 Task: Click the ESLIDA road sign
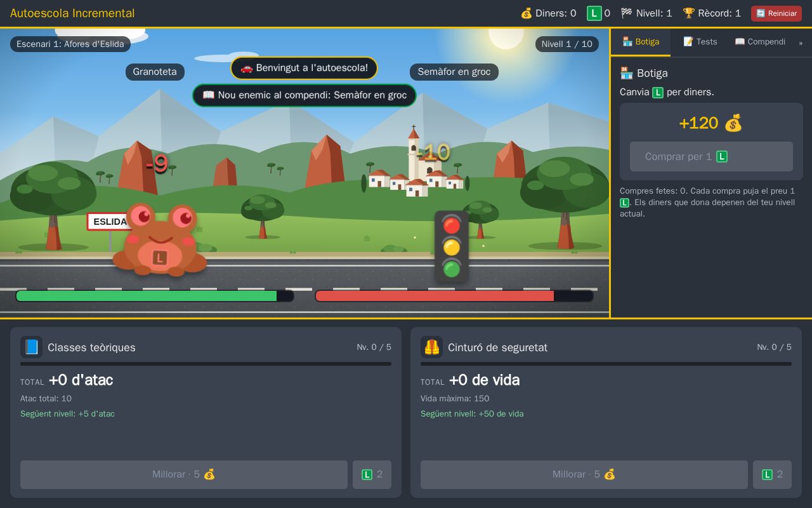(x=110, y=222)
